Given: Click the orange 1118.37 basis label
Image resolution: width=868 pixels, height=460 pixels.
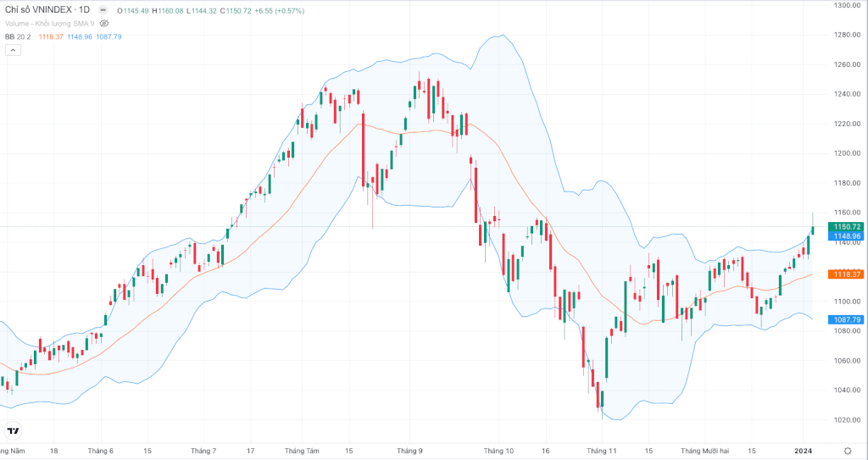Looking at the screenshot, I should (847, 274).
